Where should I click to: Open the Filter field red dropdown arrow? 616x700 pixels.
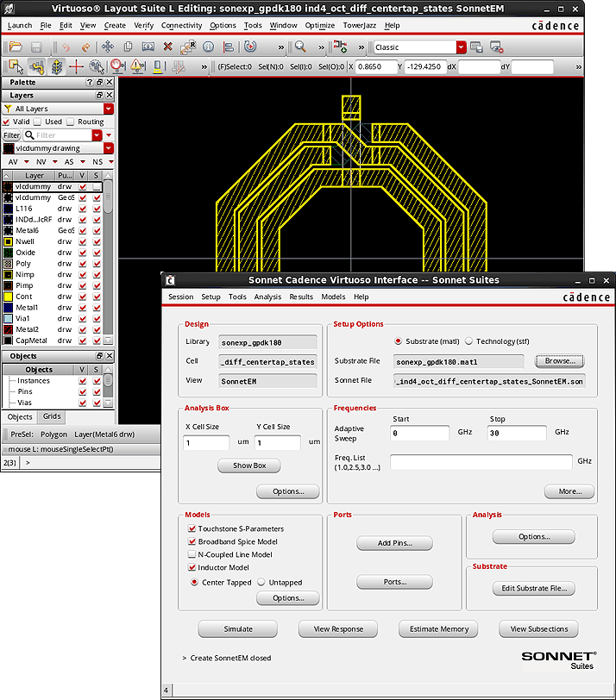97,134
